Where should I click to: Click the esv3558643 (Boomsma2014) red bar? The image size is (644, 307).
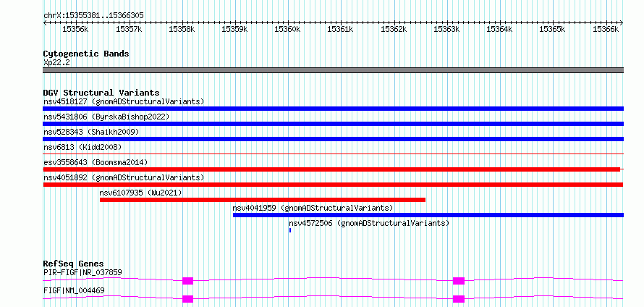click(x=331, y=169)
